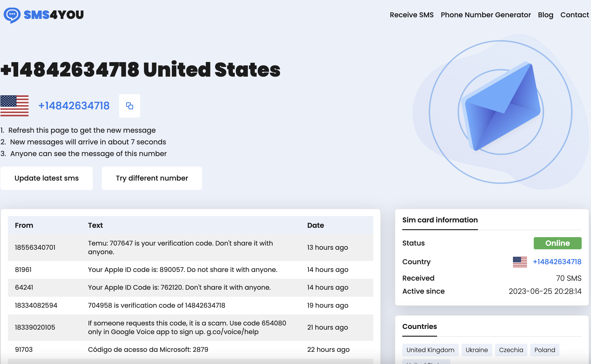The width and height of the screenshot is (591, 364).
Task: Open the Contact page
Action: coord(575,15)
